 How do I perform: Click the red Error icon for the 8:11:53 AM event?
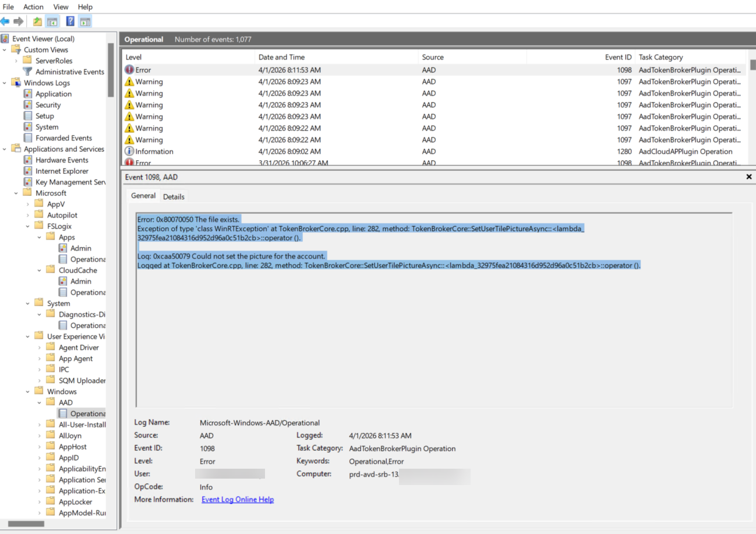(129, 70)
